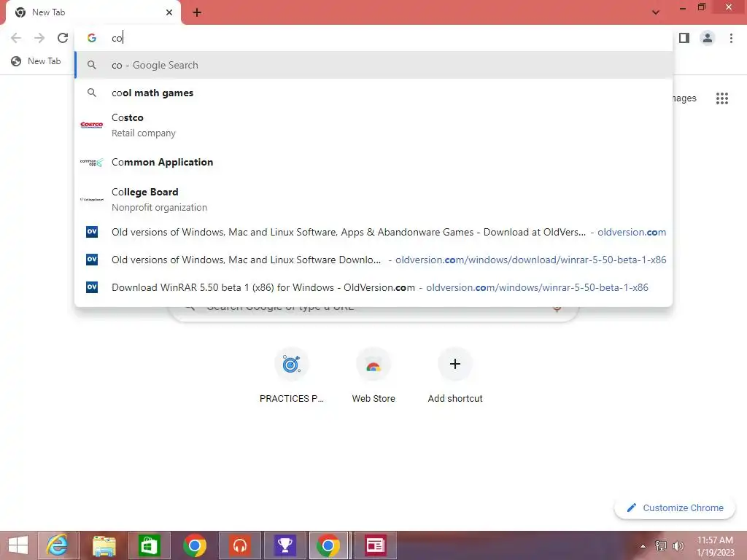The width and height of the screenshot is (747, 560).
Task: Launch Internet Explorer from taskbar
Action: (x=57, y=545)
